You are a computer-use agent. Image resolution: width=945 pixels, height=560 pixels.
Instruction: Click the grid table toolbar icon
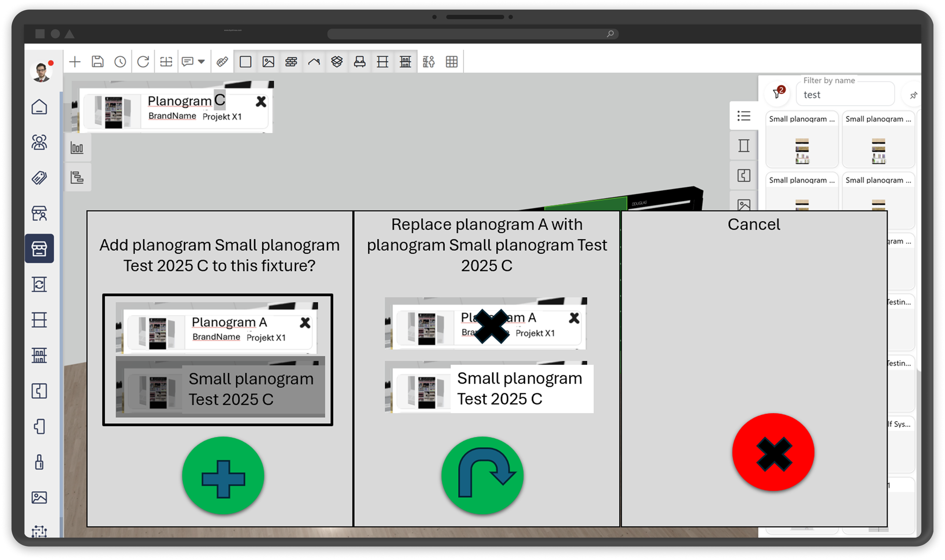(x=451, y=62)
